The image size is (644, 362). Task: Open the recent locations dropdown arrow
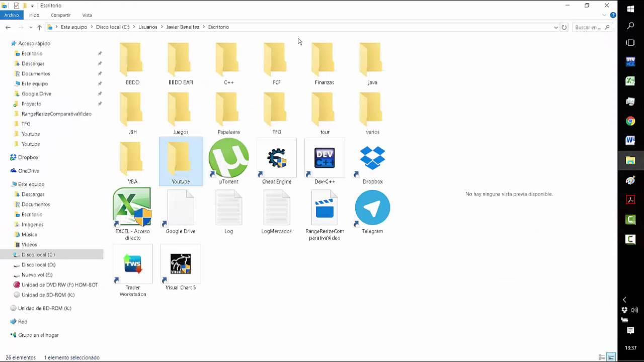31,27
